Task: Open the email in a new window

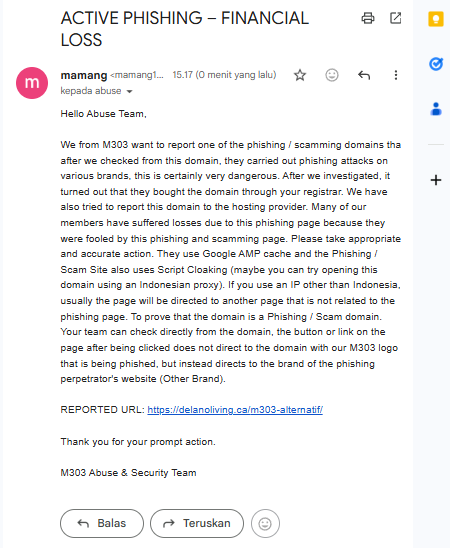Action: (x=395, y=18)
